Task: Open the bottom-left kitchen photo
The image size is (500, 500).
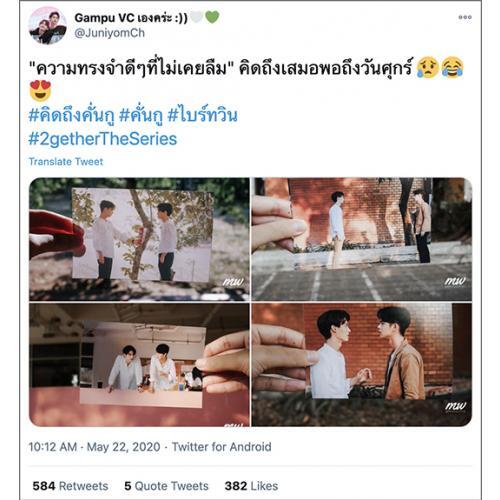Action: pyautogui.click(x=139, y=365)
